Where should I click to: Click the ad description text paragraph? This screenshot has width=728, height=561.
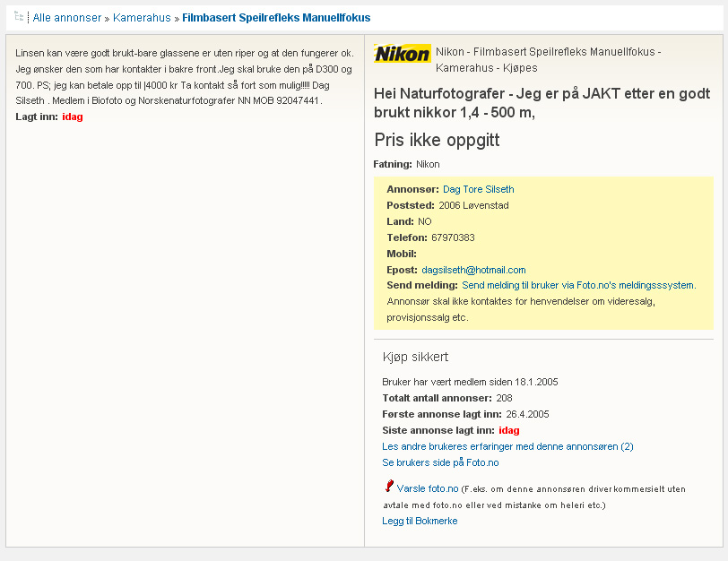[185, 77]
